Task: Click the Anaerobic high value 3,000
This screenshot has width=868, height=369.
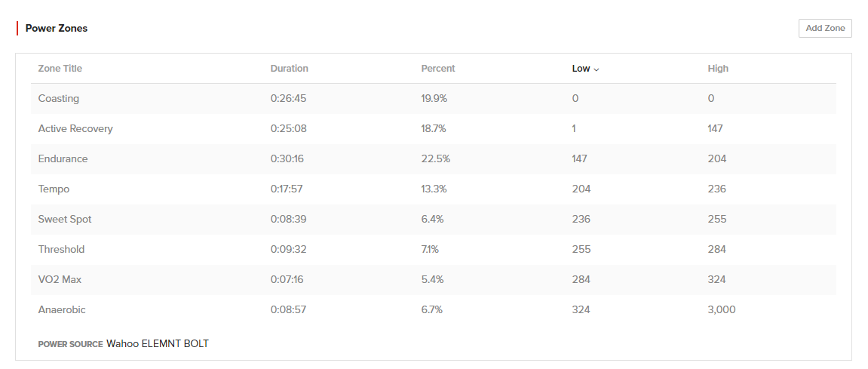Action: (x=722, y=310)
